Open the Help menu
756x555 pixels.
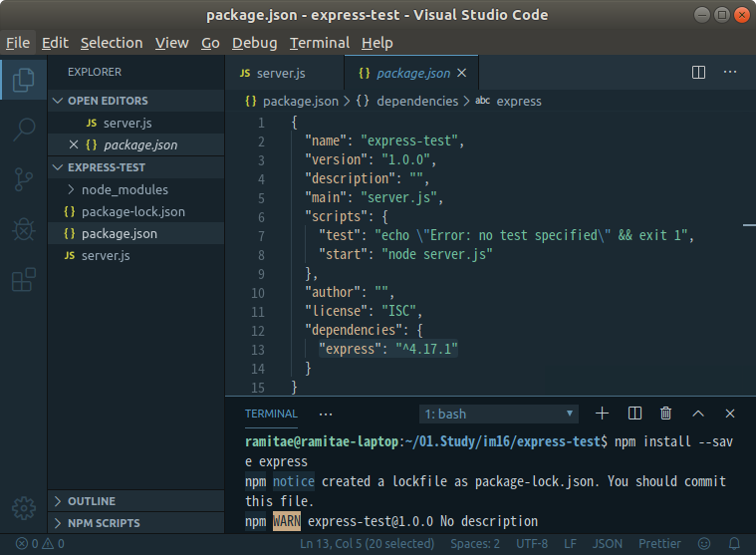(378, 43)
